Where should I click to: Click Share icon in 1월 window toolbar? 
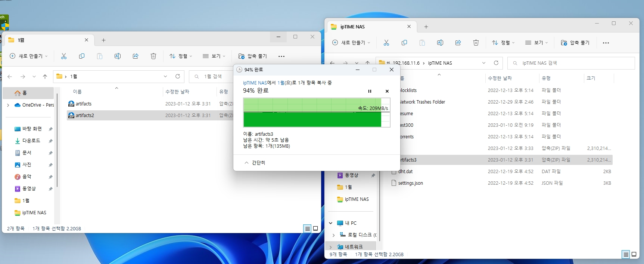[136, 56]
